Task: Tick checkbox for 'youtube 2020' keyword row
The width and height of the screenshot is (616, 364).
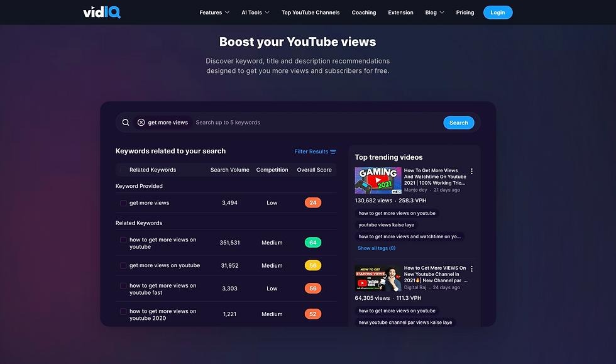Action: point(123,311)
